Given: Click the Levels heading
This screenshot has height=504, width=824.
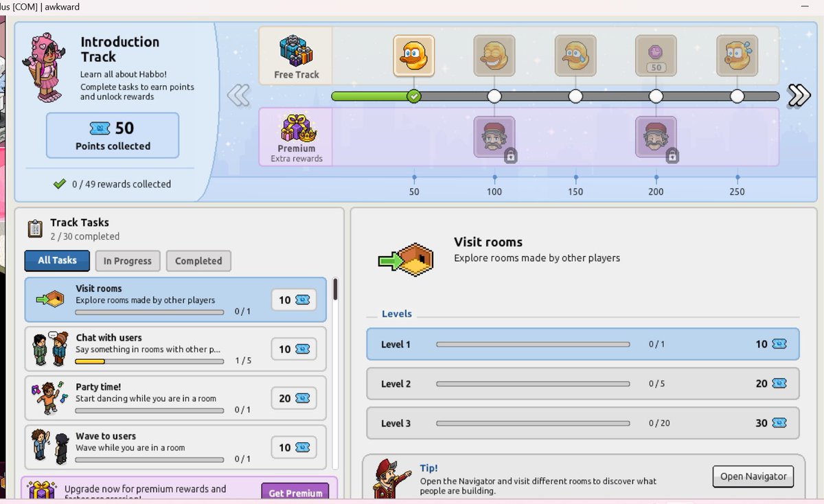Looking at the screenshot, I should coord(397,314).
